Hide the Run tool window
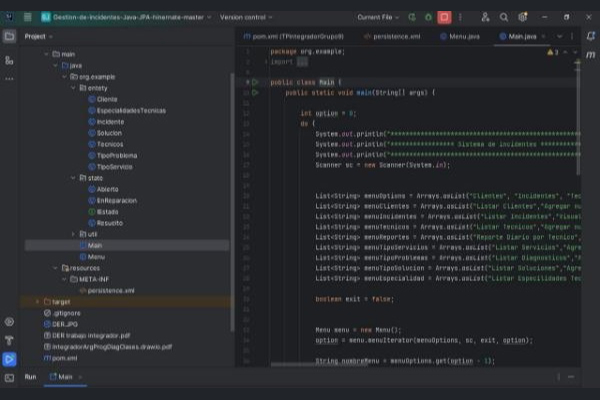The height and width of the screenshot is (400, 600). pos(571,377)
